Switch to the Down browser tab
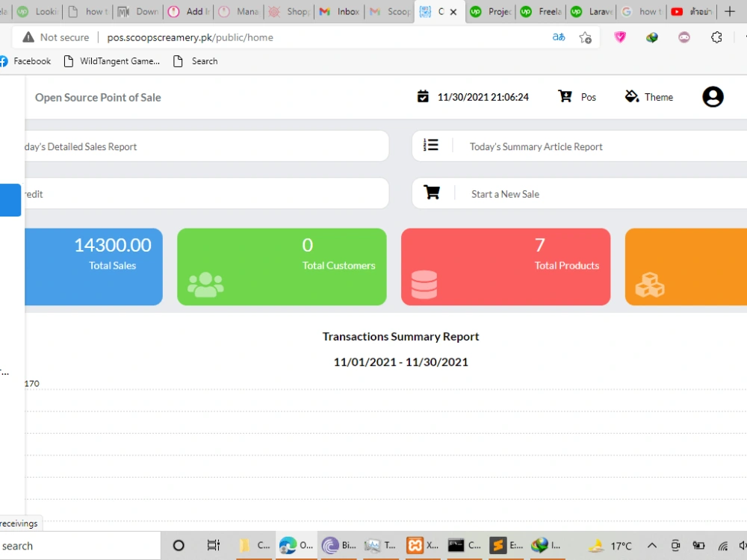 (138, 11)
